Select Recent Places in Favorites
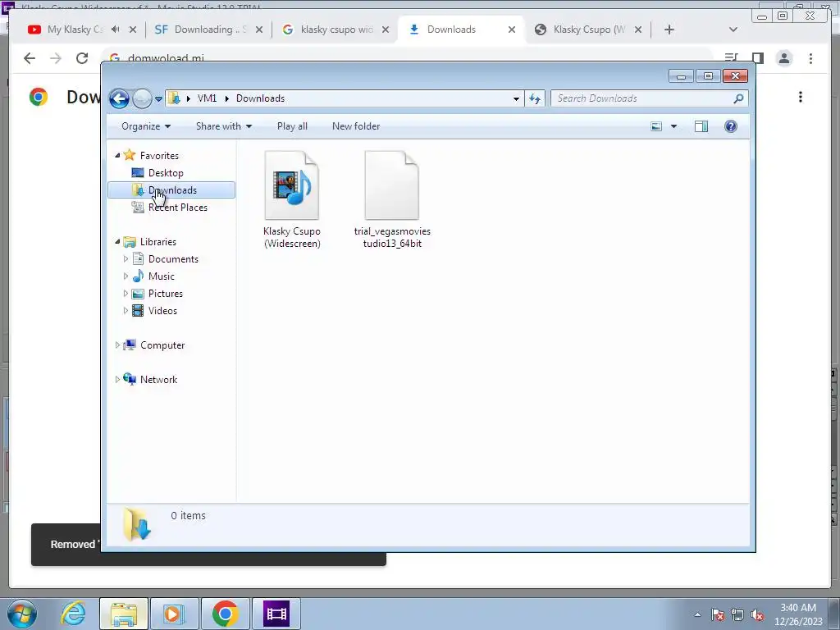Screen dimensions: 840x630 click(x=177, y=208)
